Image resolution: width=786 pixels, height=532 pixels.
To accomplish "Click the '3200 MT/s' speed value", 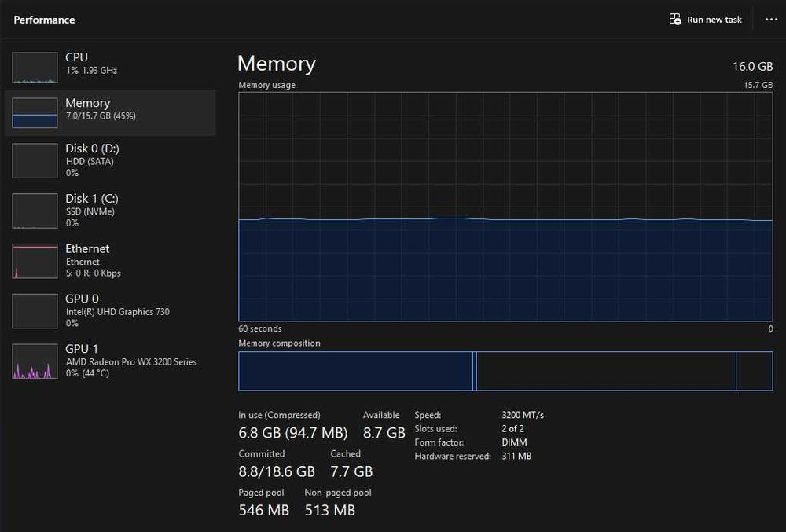I will 523,415.
